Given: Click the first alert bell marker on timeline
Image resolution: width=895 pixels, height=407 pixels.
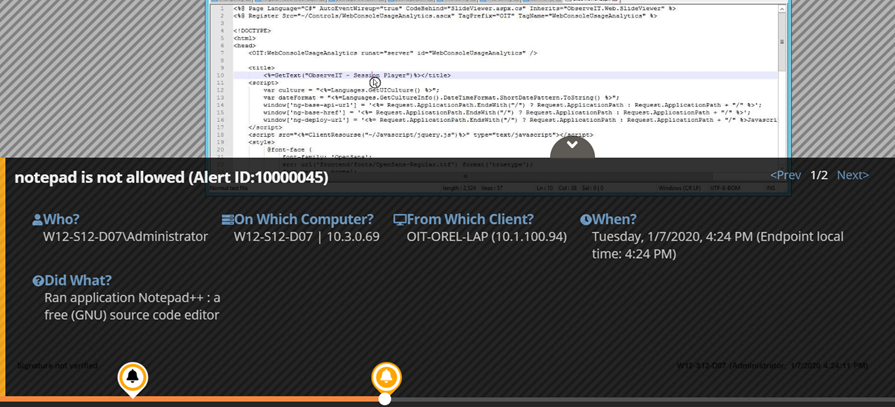Looking at the screenshot, I should click(132, 377).
